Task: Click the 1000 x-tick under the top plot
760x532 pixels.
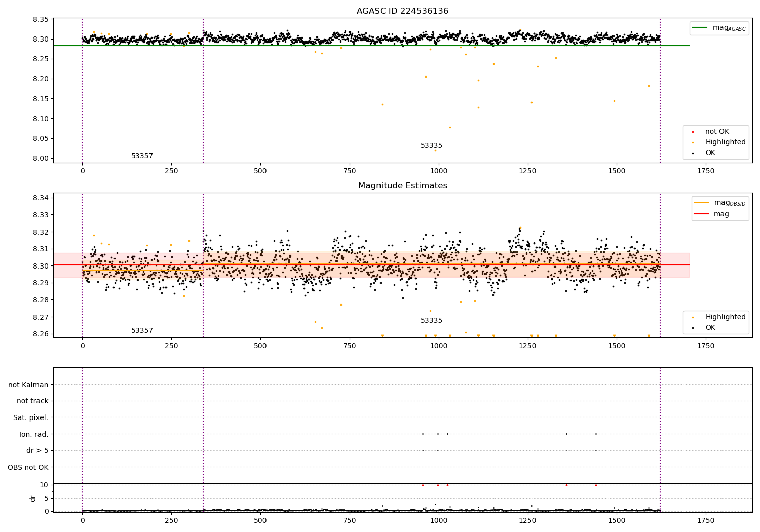Action: coord(439,171)
